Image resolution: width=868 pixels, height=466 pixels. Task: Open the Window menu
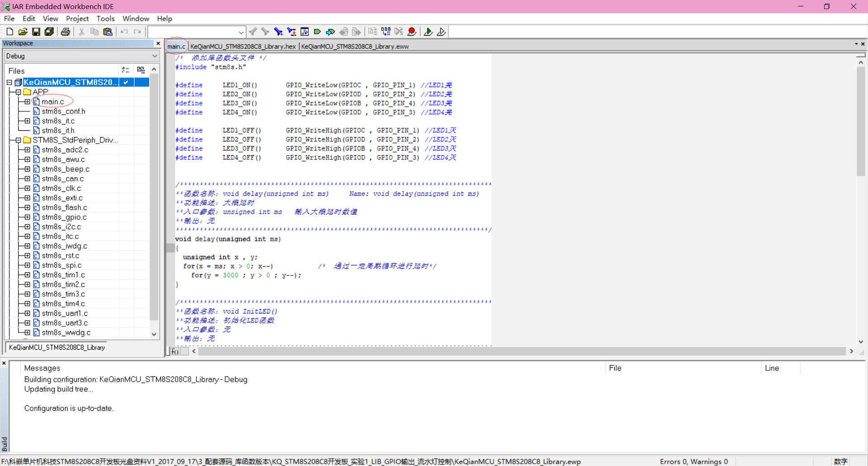click(x=136, y=19)
